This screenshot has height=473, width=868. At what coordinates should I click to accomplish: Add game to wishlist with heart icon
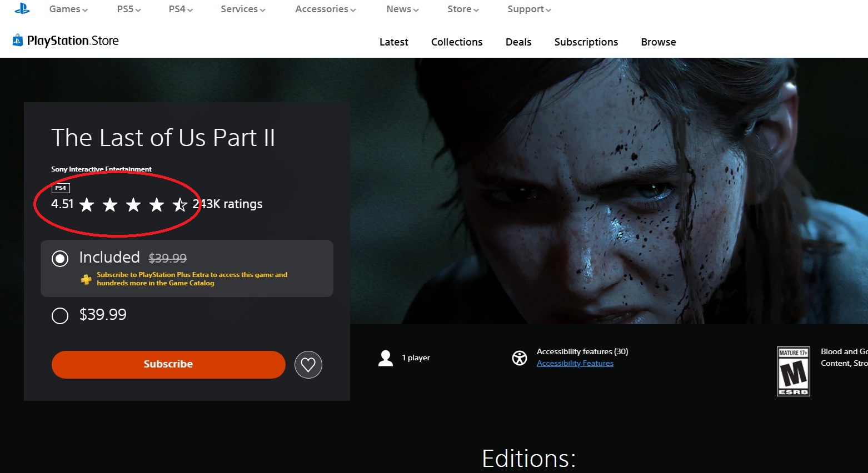tap(308, 365)
